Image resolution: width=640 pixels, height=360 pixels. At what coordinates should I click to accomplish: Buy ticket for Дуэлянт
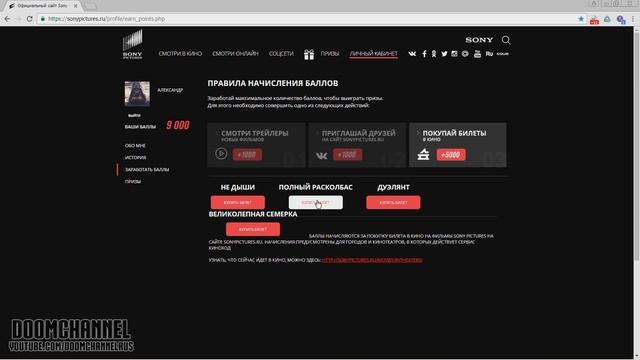pyautogui.click(x=393, y=202)
